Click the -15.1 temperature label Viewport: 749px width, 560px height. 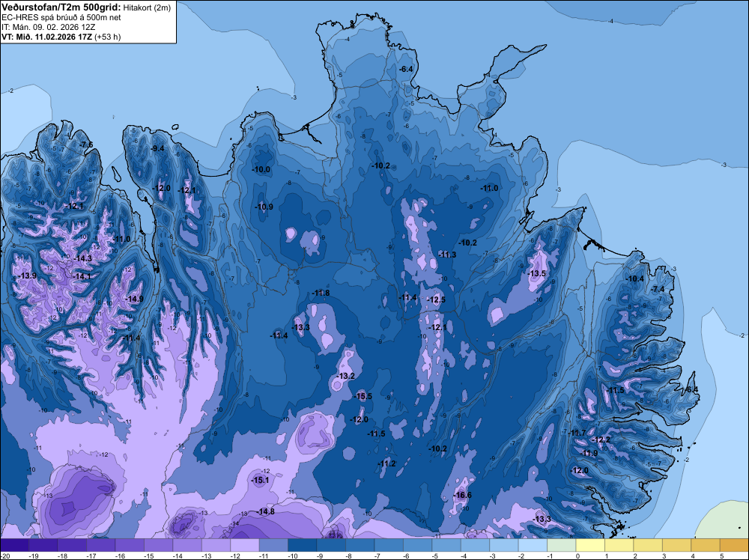[x=261, y=481]
